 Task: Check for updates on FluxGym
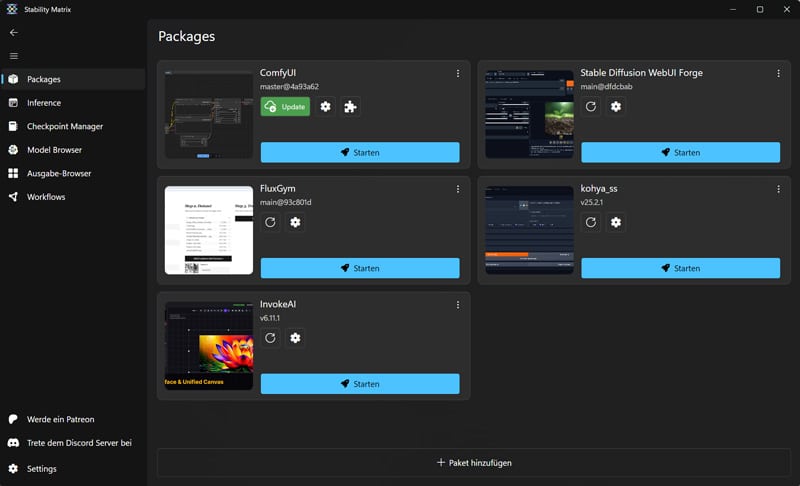(x=270, y=222)
